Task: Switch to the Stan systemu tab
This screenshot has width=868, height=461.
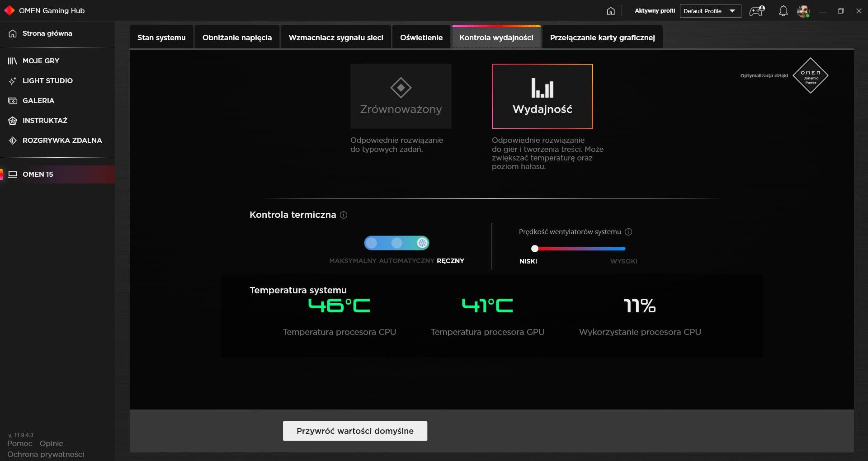Action: point(161,38)
